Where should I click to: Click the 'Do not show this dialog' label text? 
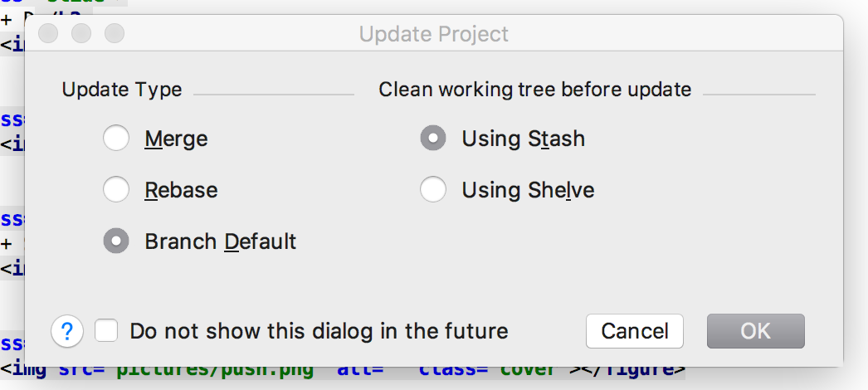[x=319, y=331]
